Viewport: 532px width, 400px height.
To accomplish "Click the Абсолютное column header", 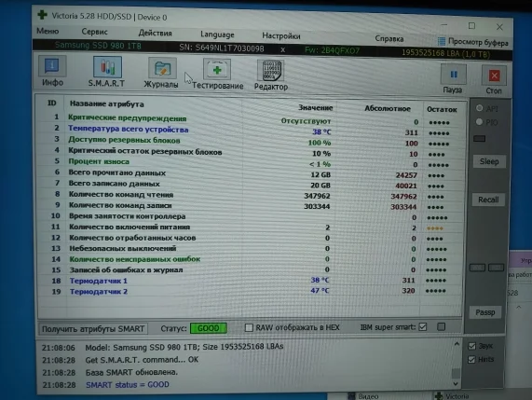I will (x=388, y=109).
